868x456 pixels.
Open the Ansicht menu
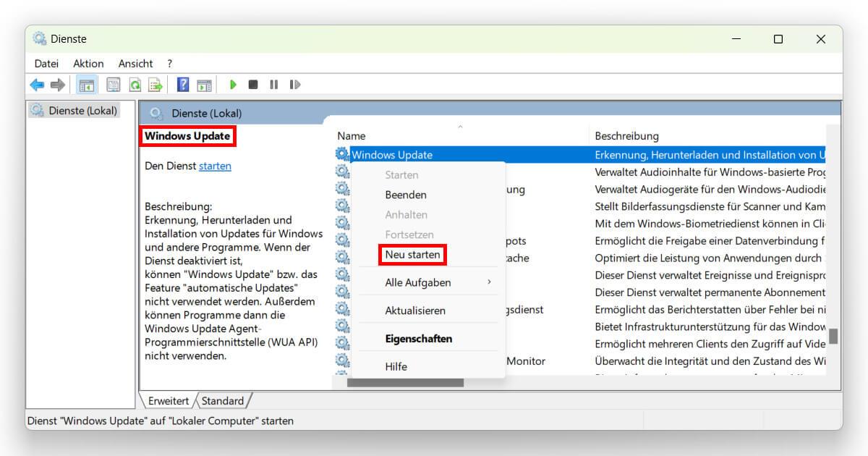tap(135, 64)
